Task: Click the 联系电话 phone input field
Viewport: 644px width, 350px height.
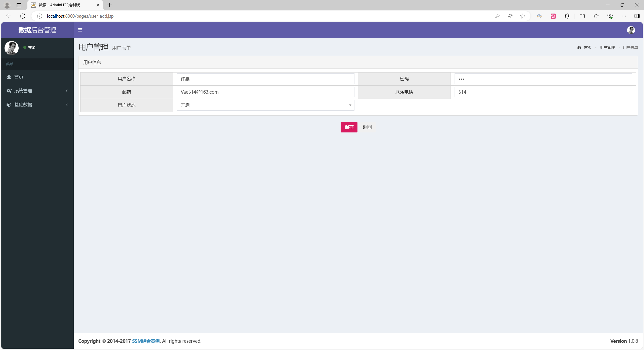Action: tap(543, 92)
